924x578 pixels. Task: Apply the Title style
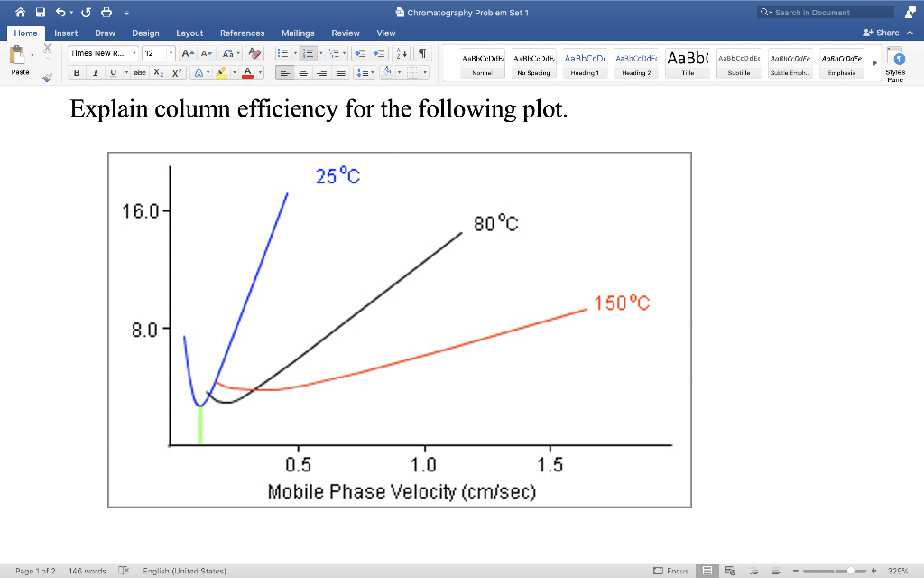687,63
